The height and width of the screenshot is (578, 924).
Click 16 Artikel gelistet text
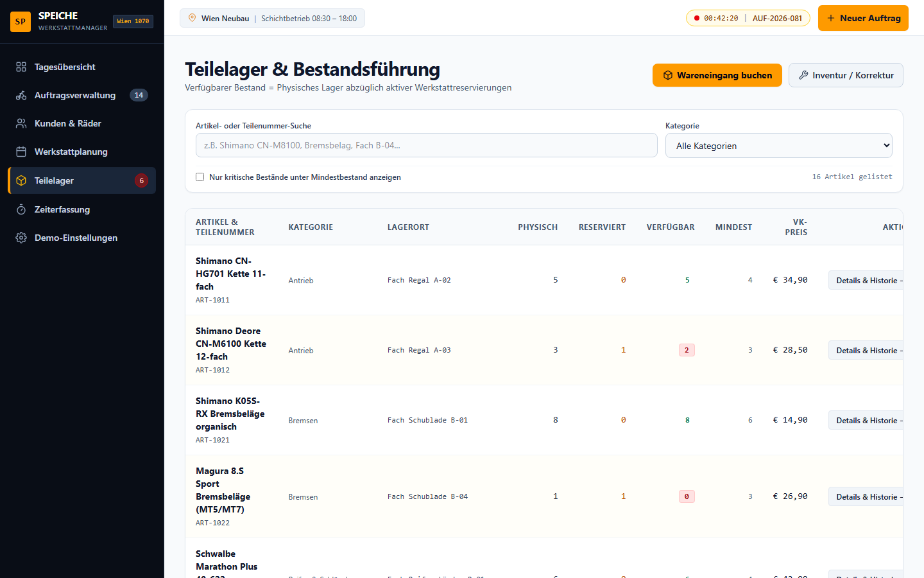(x=852, y=177)
